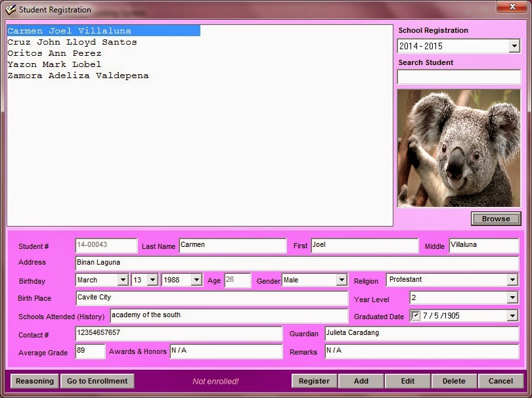Toggle the Graduated Date checkbox

(415, 315)
